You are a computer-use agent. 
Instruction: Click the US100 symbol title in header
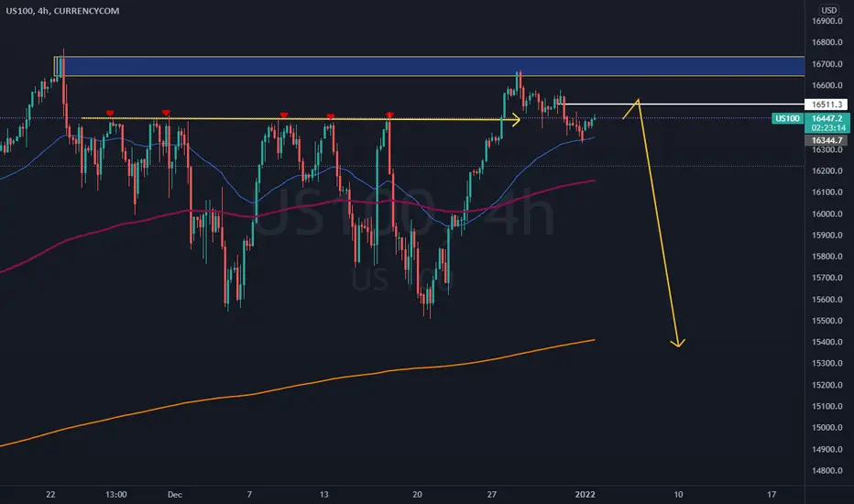62,11
